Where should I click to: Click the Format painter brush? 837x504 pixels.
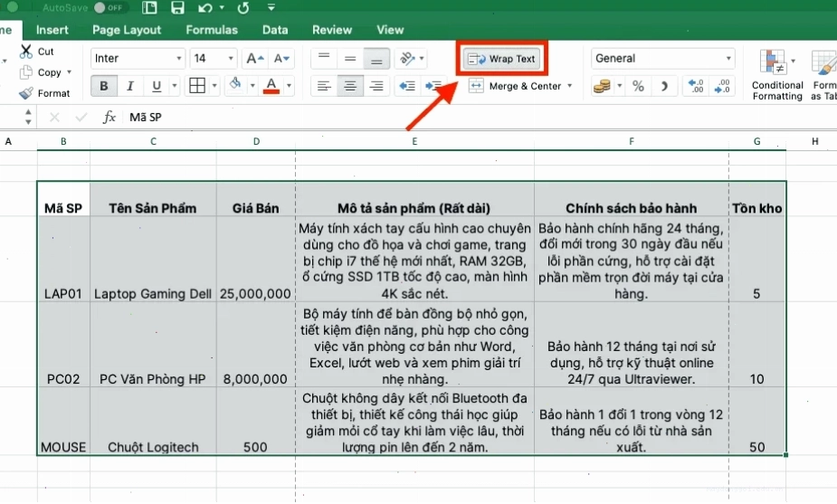44,93
